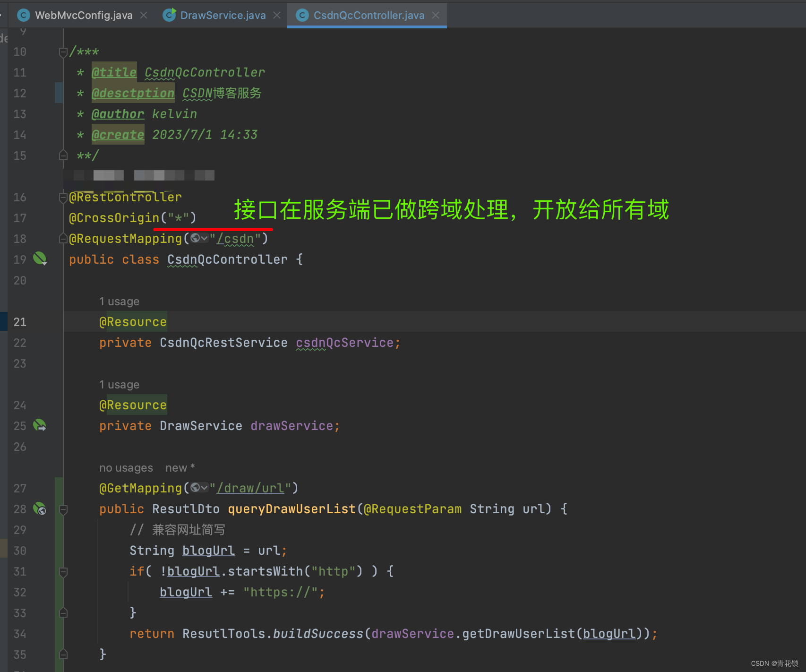Switch to the DrawService.java tab
This screenshot has width=806, height=672.
click(223, 15)
